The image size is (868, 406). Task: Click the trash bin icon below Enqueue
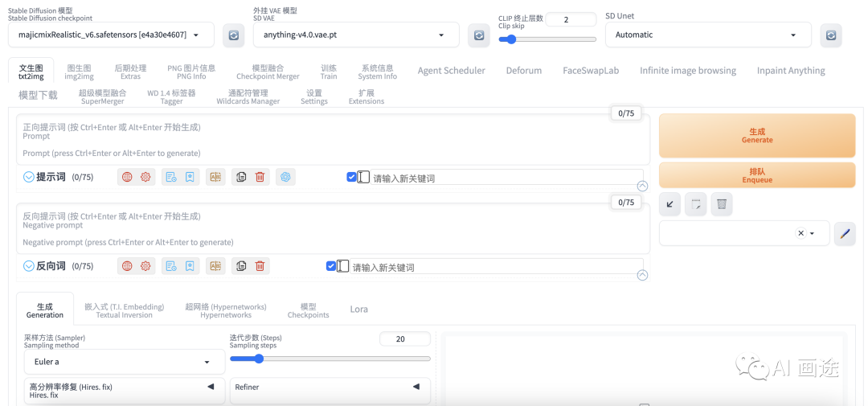pos(722,204)
